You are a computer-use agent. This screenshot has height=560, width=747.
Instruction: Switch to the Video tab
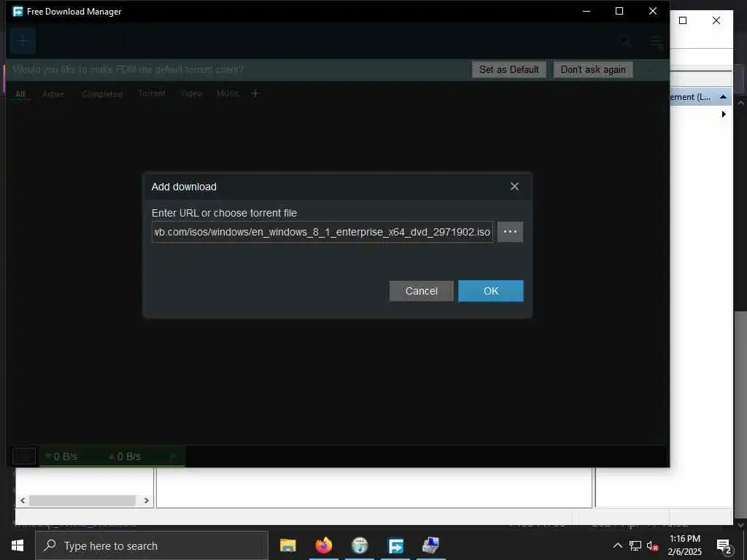(191, 93)
